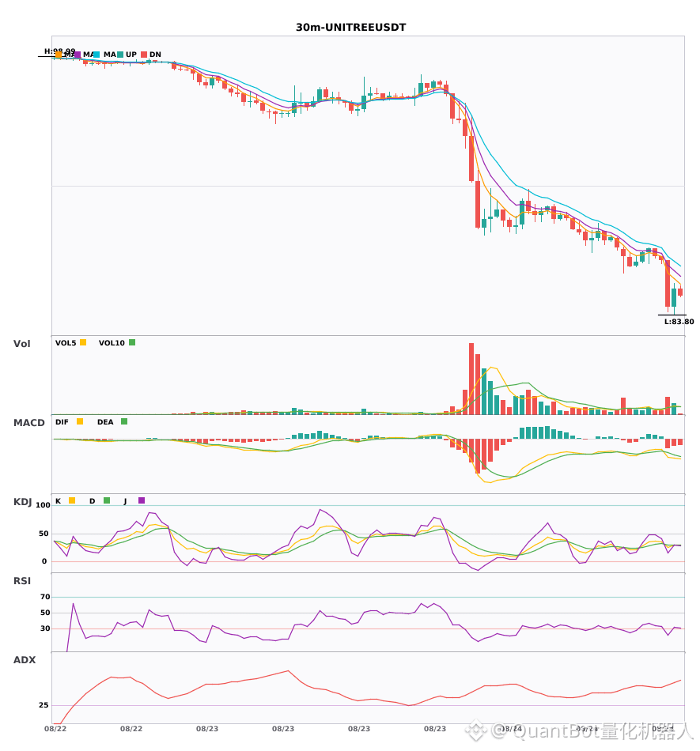Click the yellow DIF legend swatch
The height and width of the screenshot is (751, 700).
(80, 421)
